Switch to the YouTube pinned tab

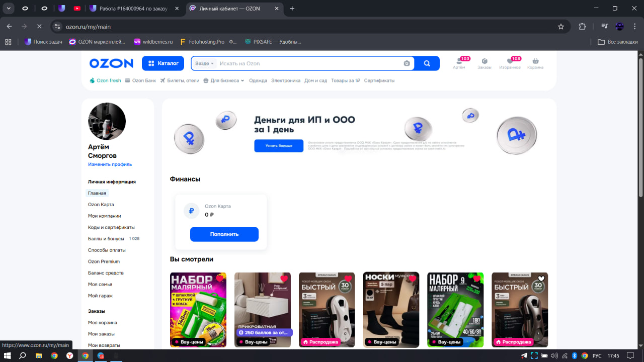tap(77, 8)
